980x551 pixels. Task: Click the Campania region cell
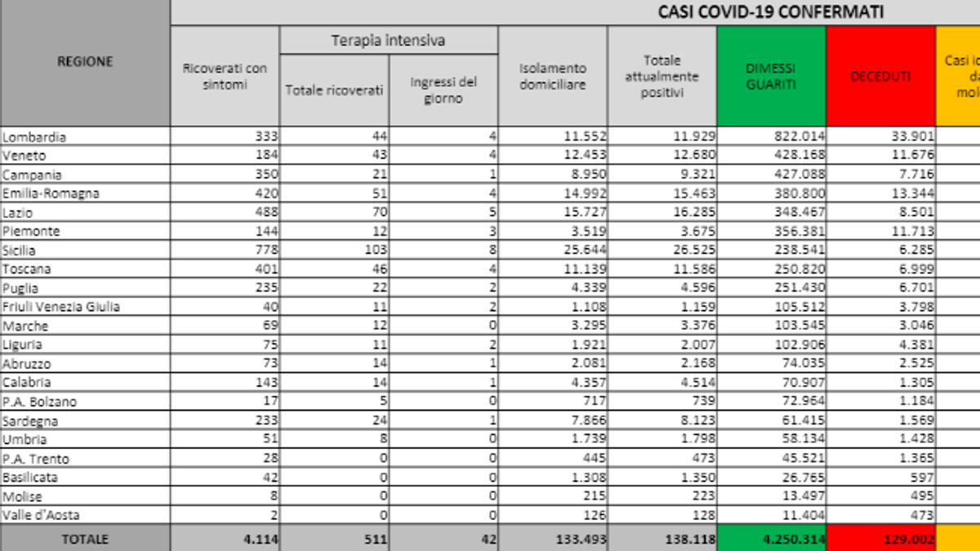85,174
